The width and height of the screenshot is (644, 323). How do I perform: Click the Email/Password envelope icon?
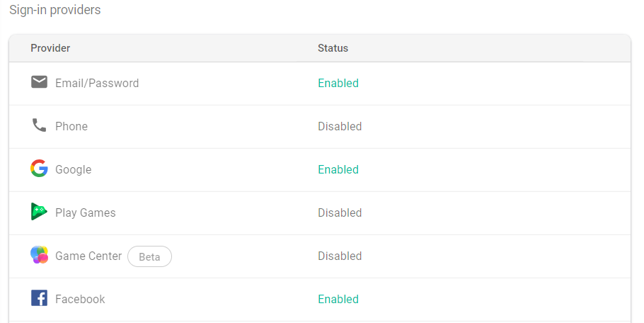[39, 83]
